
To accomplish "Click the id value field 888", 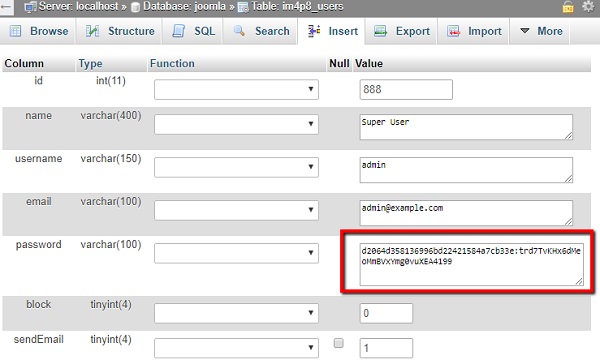I will coord(406,90).
